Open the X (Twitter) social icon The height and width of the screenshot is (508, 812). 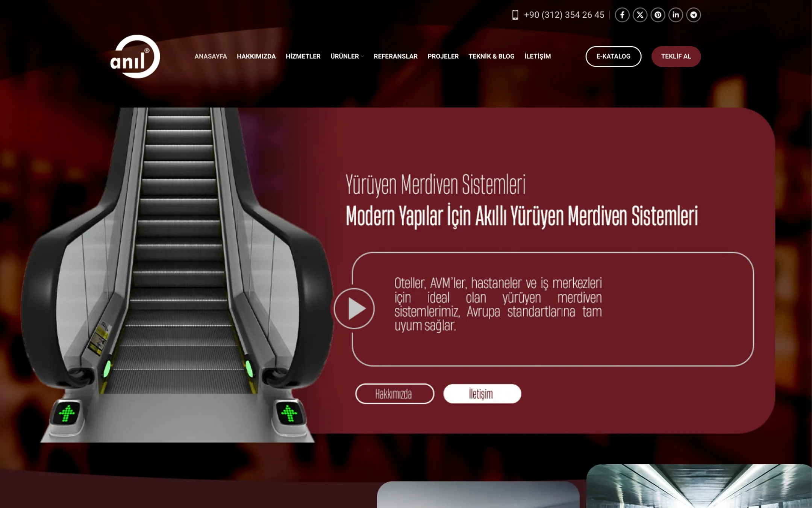point(640,15)
